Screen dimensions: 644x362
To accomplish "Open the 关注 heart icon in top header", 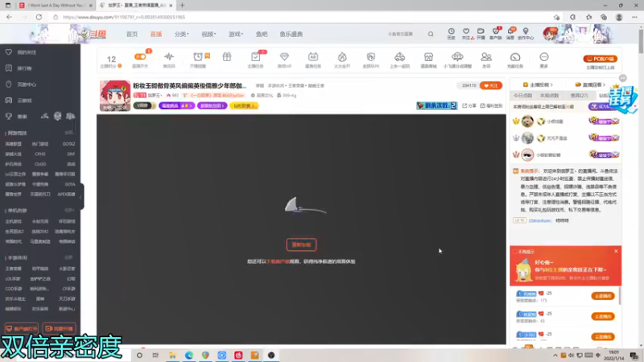I will click(466, 31).
